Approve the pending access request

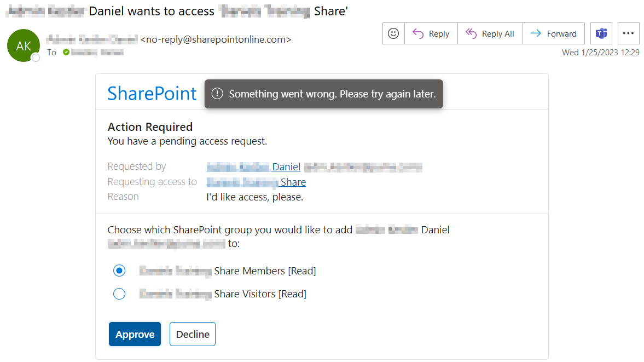coord(135,334)
